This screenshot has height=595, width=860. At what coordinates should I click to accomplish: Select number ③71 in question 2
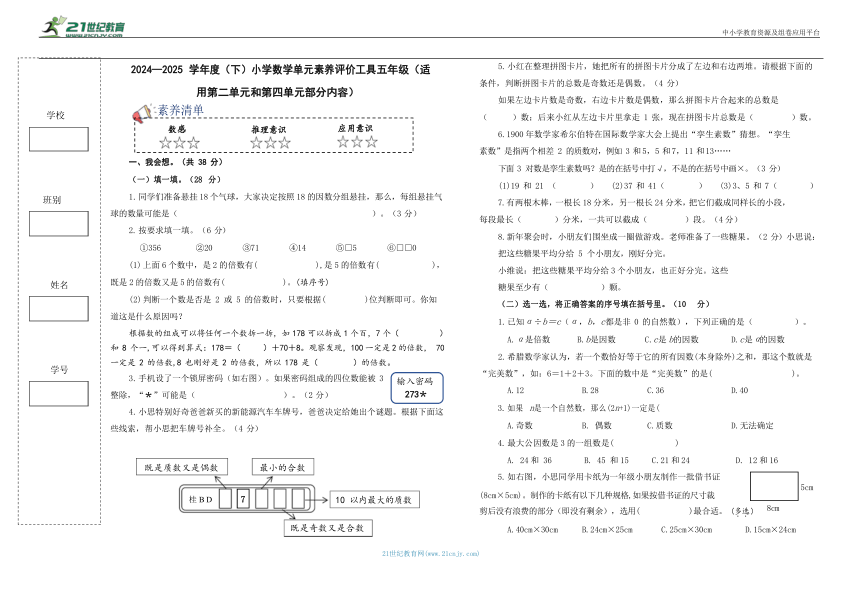[251, 248]
